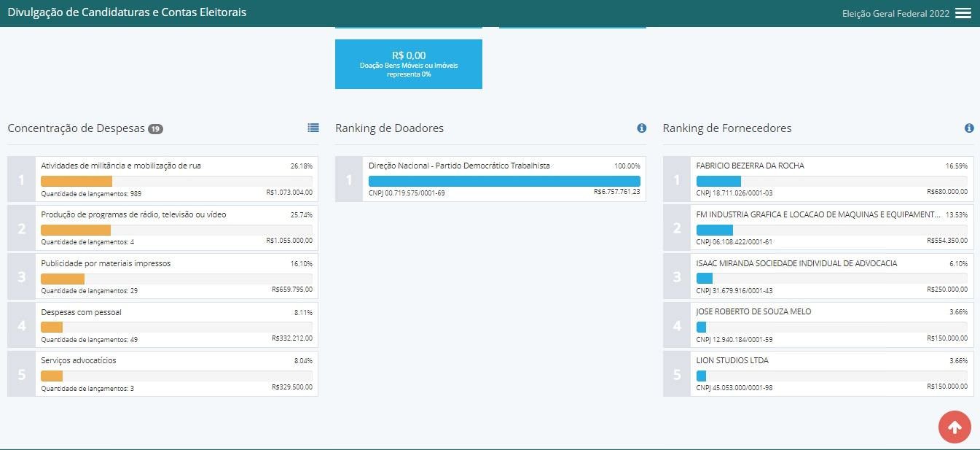Viewport: 980px width, 450px height.
Task: Click CNPJ 06.108.422/0001-61
Action: (734, 242)
